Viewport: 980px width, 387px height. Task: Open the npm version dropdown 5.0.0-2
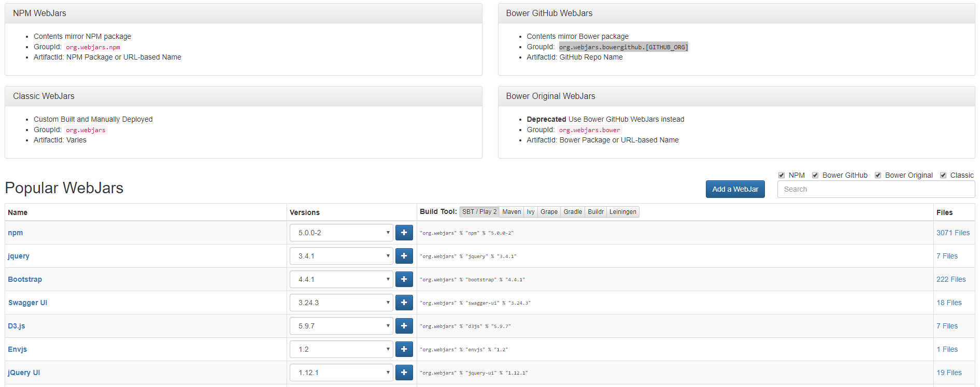pos(341,233)
